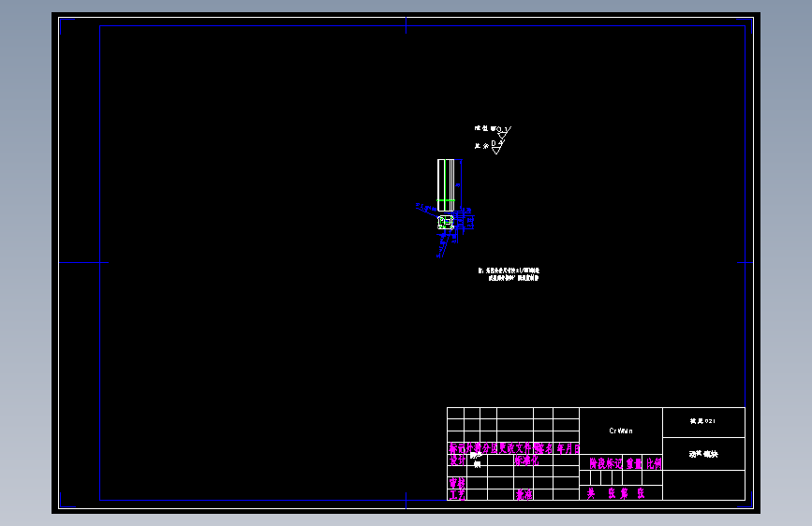
Task: Select the technical note text below the part views
Action: [x=509, y=274]
